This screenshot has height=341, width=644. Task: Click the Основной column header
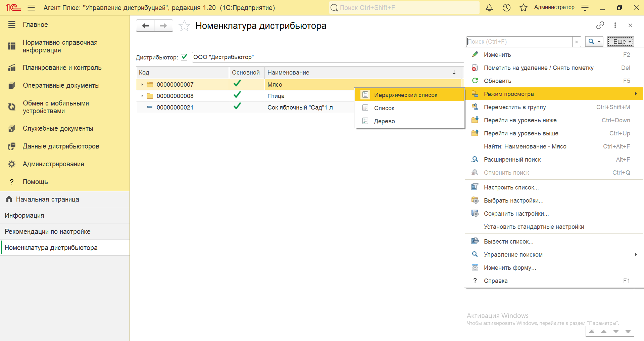(x=247, y=73)
